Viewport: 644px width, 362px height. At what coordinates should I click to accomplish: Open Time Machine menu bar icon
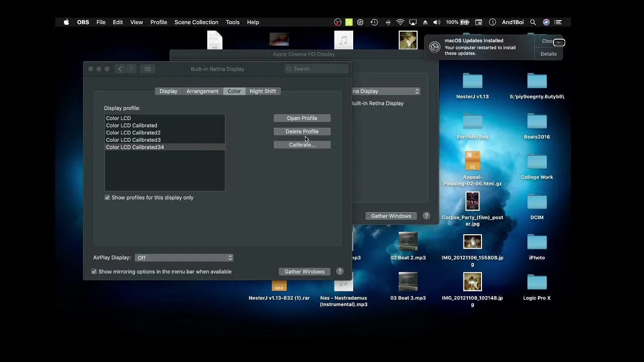374,22
